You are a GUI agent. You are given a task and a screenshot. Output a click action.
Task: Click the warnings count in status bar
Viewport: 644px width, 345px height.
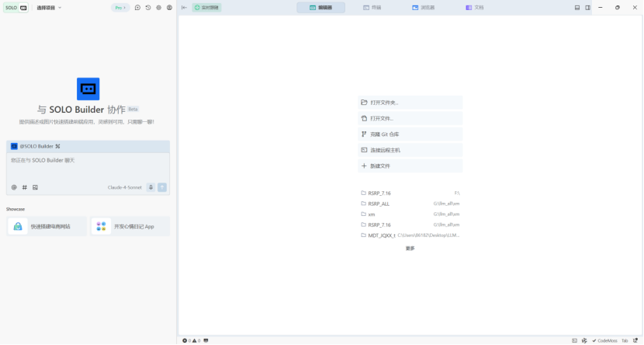pyautogui.click(x=196, y=341)
